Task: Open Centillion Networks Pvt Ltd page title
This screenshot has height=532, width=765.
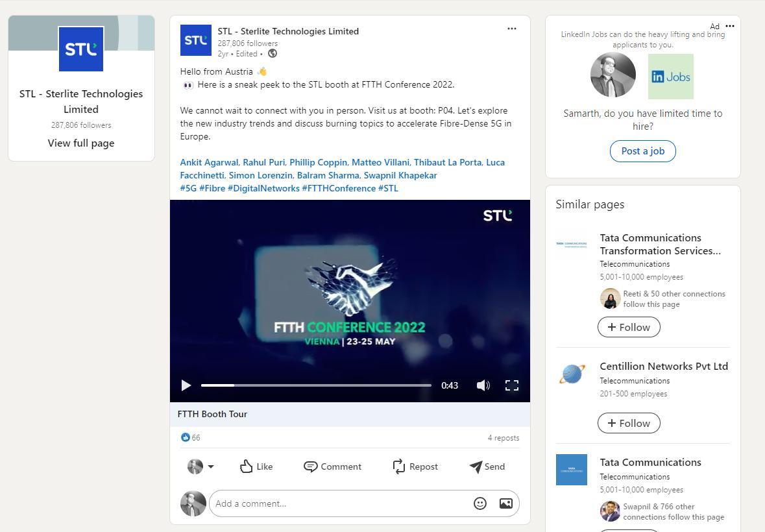Action: pos(664,366)
